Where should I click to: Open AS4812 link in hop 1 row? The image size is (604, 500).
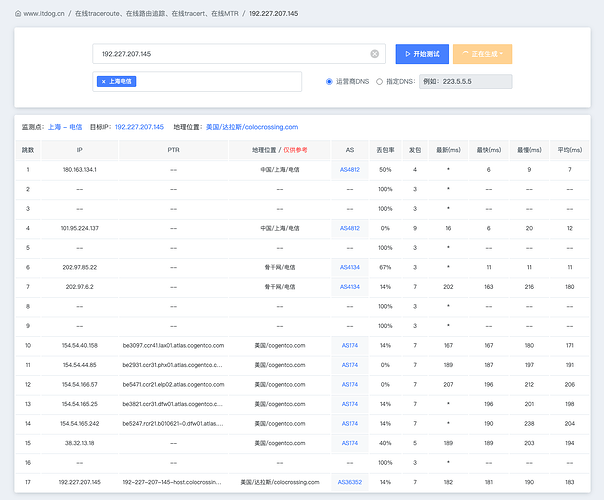pyautogui.click(x=350, y=169)
